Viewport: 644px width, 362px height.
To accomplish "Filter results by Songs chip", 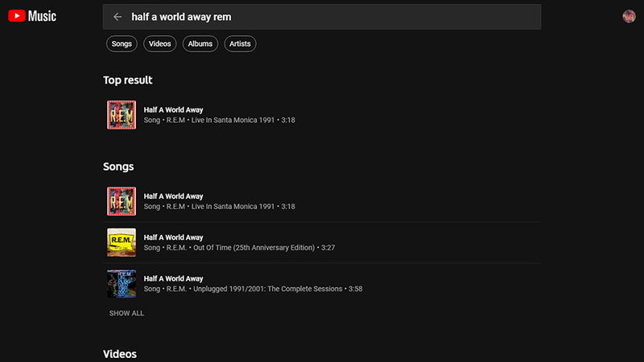I will click(x=122, y=44).
